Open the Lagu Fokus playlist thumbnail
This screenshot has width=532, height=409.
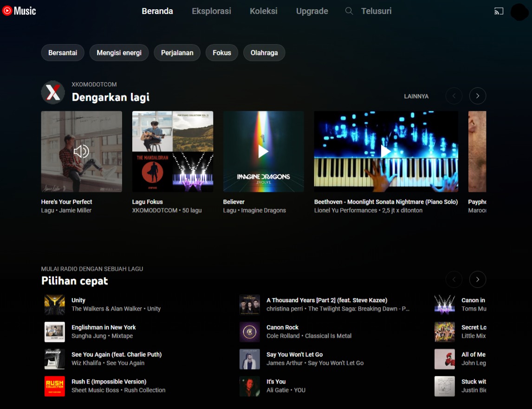[173, 151]
